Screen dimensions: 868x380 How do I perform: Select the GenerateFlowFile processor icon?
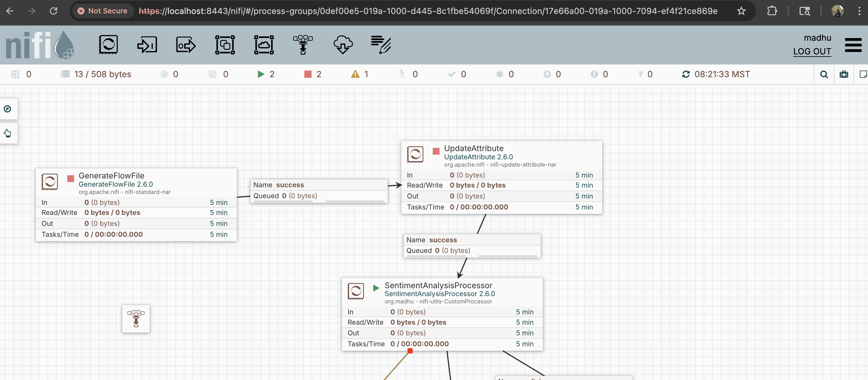[50, 182]
